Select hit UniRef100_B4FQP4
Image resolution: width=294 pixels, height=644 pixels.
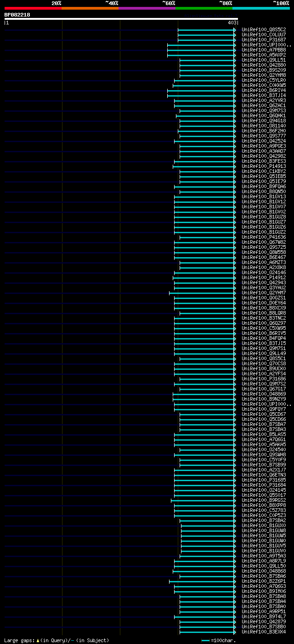264,338
